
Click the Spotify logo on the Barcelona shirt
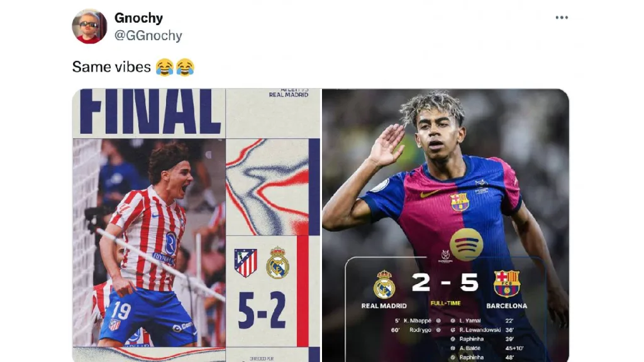coord(466,244)
